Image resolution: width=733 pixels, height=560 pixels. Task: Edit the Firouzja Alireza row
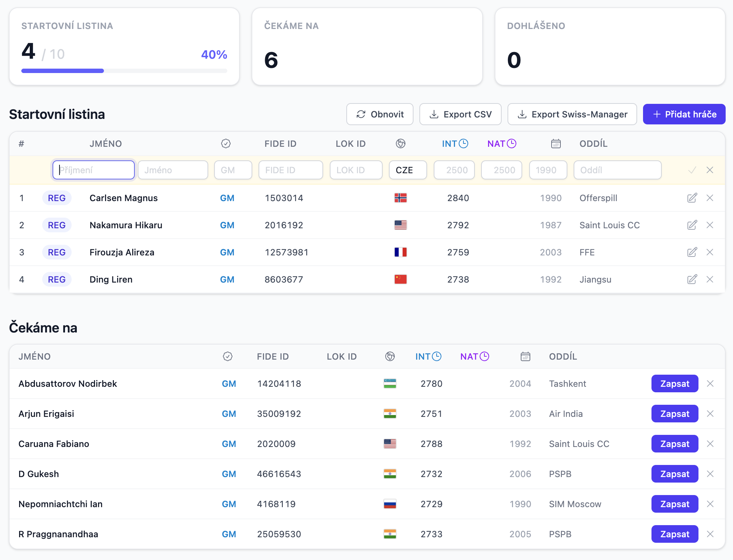[692, 252]
